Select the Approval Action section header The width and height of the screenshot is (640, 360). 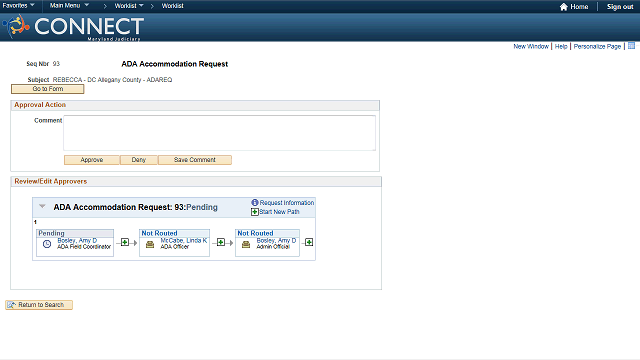coord(40,105)
